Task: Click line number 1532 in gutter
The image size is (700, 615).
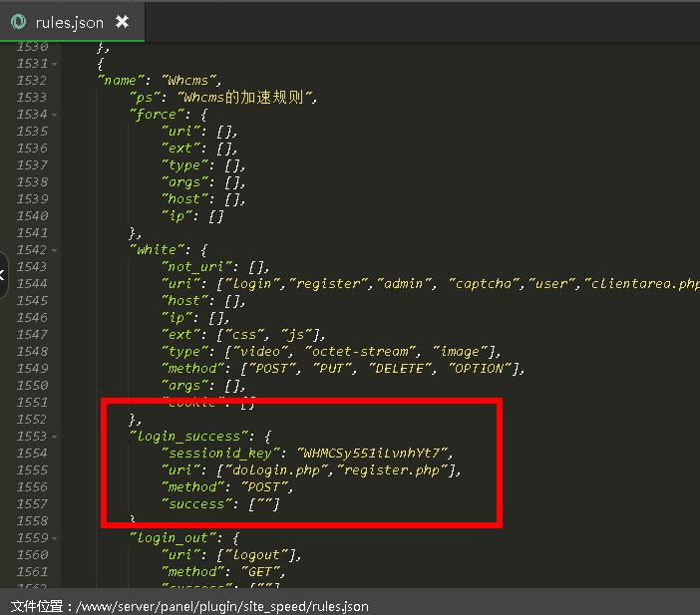Action: click(31, 81)
